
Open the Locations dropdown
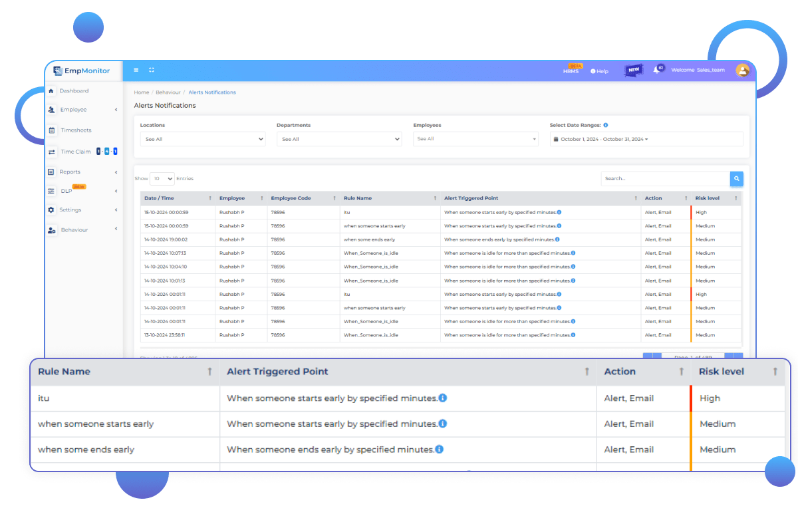pyautogui.click(x=203, y=139)
